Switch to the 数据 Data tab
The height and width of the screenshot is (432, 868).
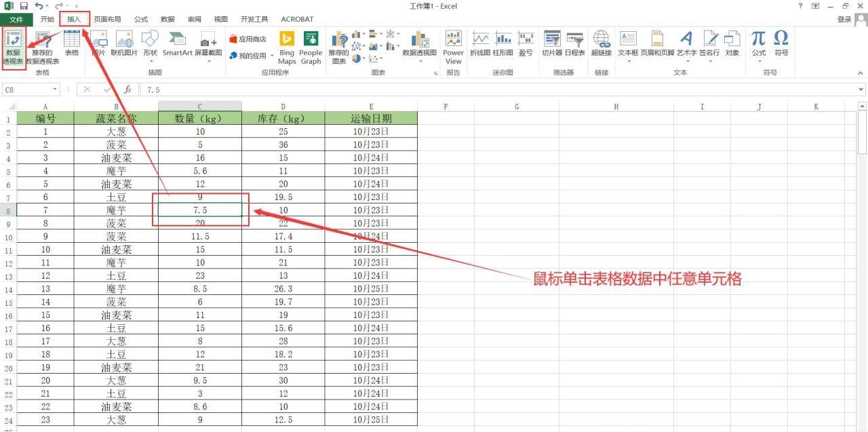pyautogui.click(x=167, y=19)
